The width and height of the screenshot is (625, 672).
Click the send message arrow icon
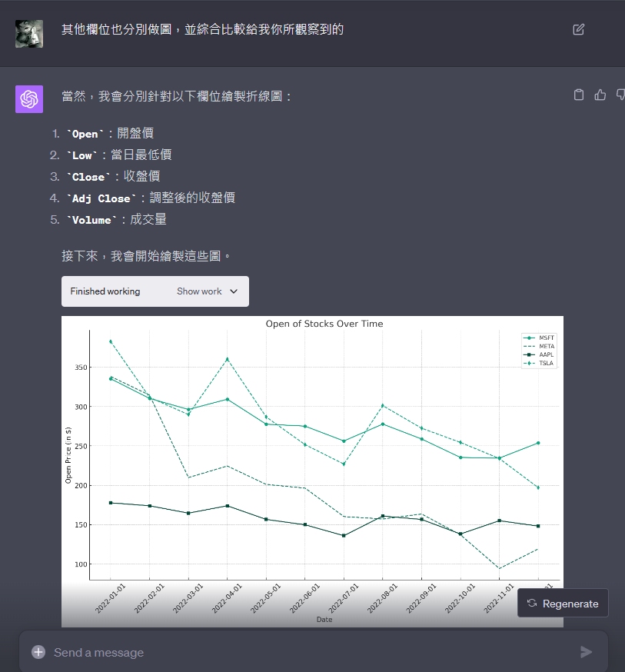tap(586, 652)
